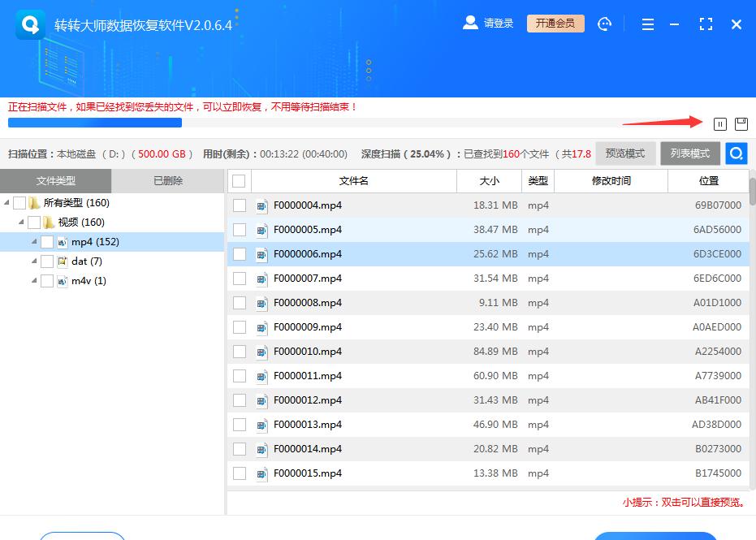Click the file icon of F0000006.mp4
Viewport: 756px width, 540px height.
point(261,255)
